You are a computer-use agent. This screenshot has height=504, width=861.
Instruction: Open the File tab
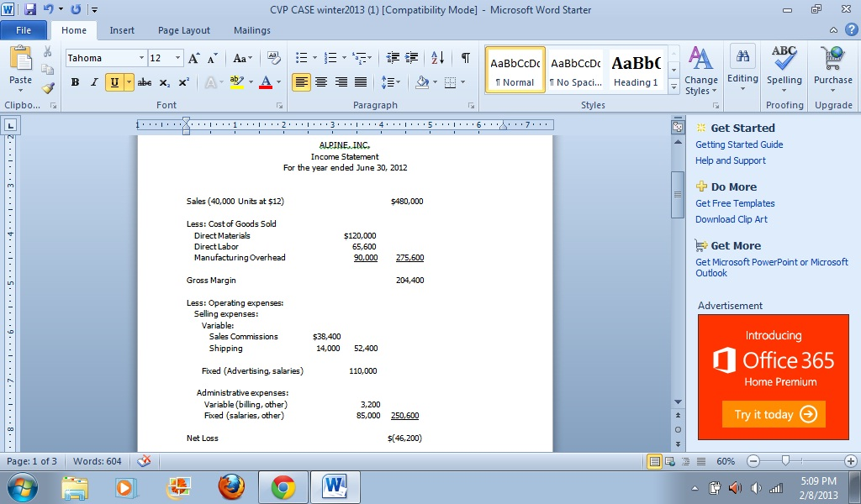coord(24,30)
